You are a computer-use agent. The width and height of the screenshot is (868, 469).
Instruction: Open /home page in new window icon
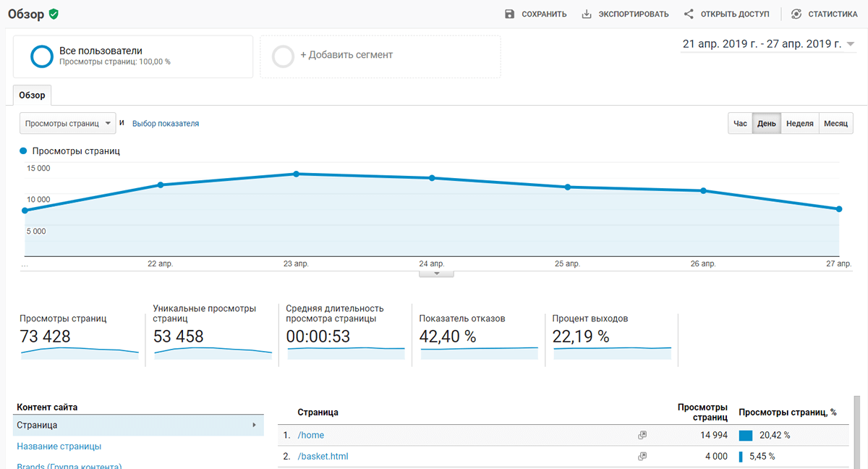pos(642,435)
